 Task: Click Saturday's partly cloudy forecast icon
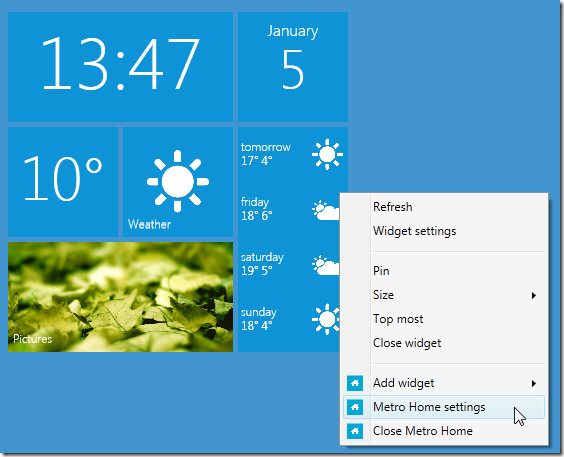point(326,265)
